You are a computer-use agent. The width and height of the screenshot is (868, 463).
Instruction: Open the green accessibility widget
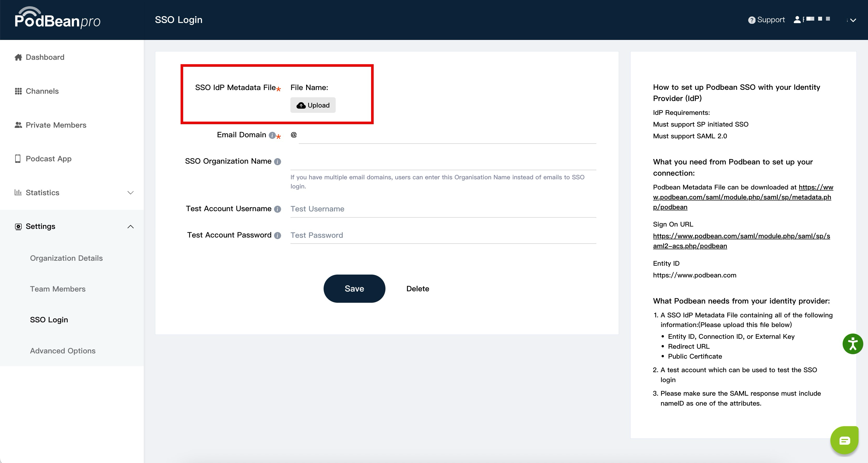(x=853, y=344)
